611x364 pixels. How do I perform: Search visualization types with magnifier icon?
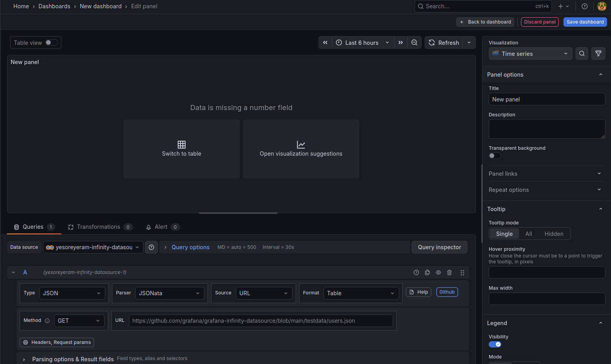click(582, 53)
